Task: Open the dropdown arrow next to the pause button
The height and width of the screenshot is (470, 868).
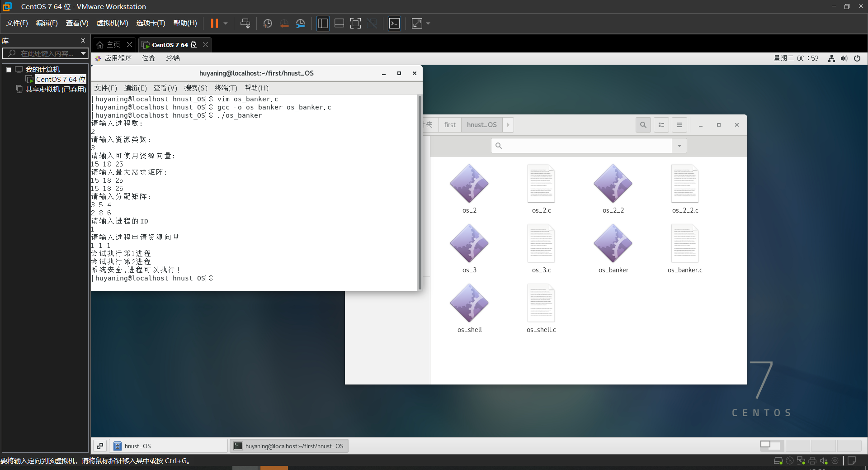Action: [226, 24]
